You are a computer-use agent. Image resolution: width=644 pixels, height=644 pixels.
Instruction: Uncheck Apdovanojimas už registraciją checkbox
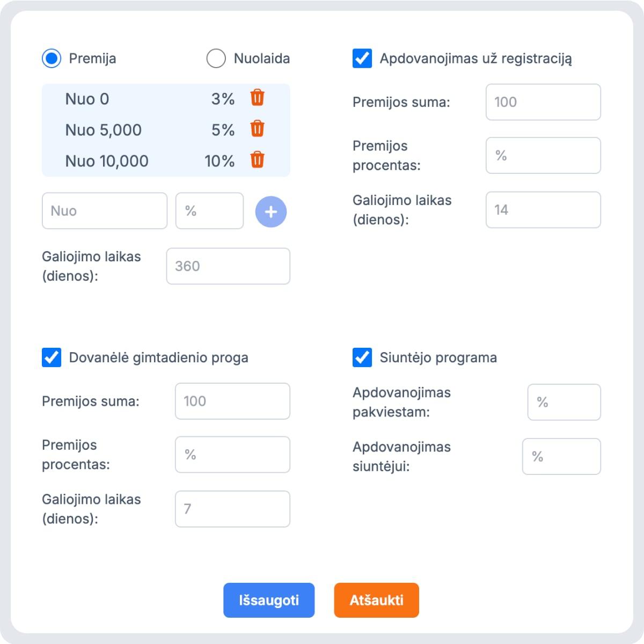(362, 58)
